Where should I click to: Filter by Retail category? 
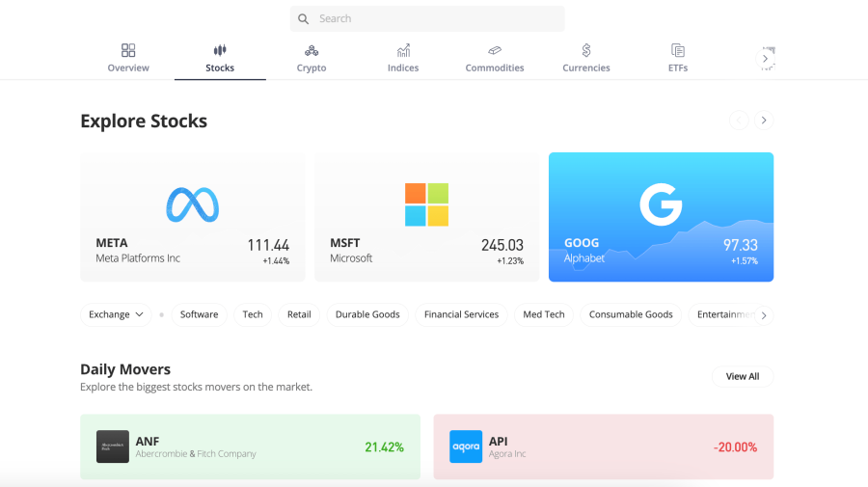coord(299,314)
